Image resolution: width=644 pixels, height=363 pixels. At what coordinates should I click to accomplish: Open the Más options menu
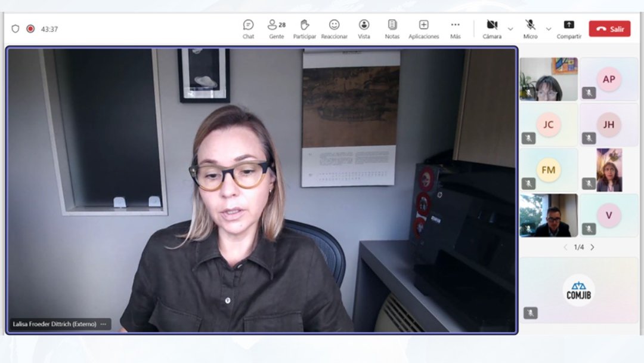pos(455,29)
